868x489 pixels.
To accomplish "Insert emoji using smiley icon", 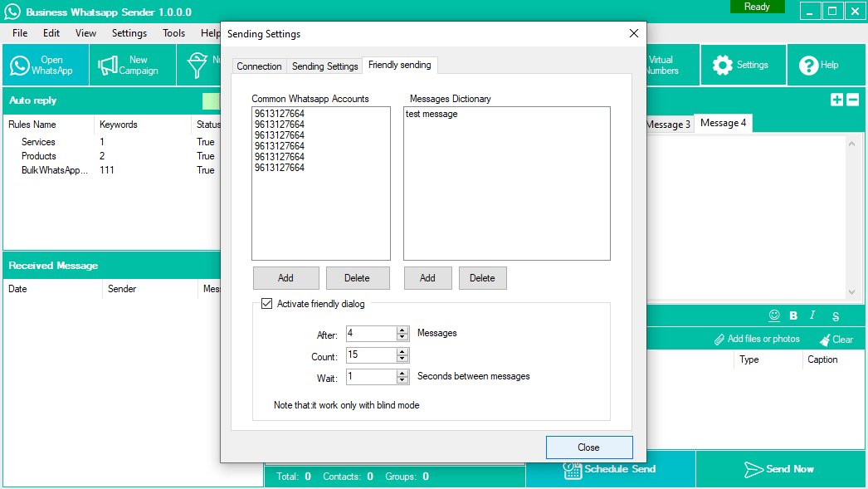I will click(x=774, y=315).
